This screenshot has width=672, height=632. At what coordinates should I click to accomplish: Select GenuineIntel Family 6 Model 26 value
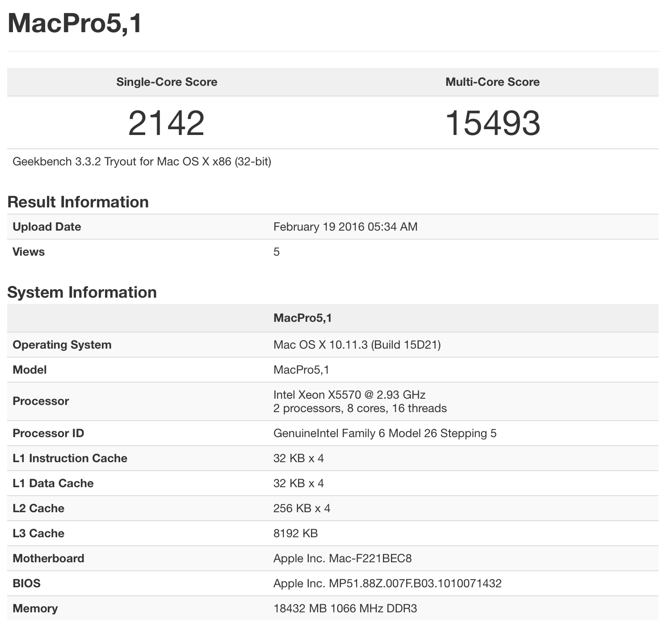[385, 433]
